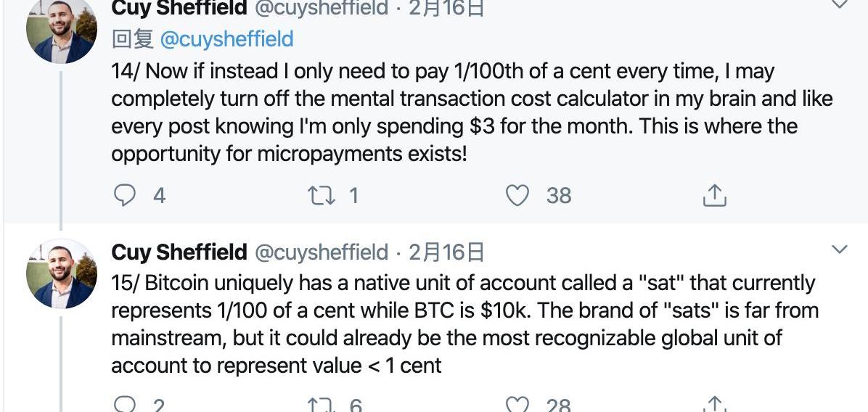The image size is (868, 412).
Task: Like the 14/ tweet with 38 likes
Action: 517,195
